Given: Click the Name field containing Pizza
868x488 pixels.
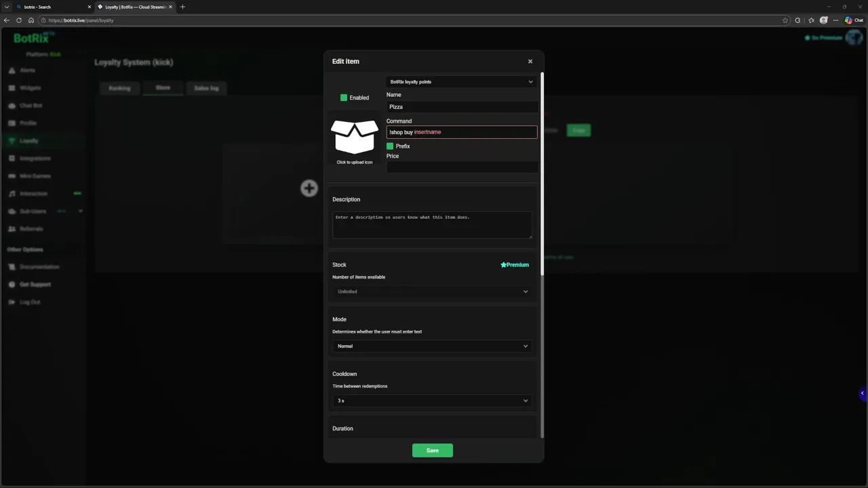Looking at the screenshot, I should [462, 107].
